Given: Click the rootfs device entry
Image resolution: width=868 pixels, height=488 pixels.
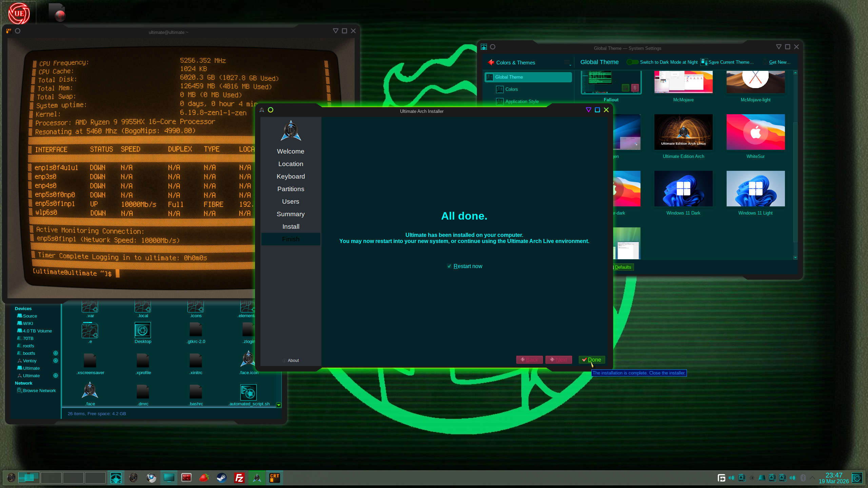Looking at the screenshot, I should (x=26, y=346).
